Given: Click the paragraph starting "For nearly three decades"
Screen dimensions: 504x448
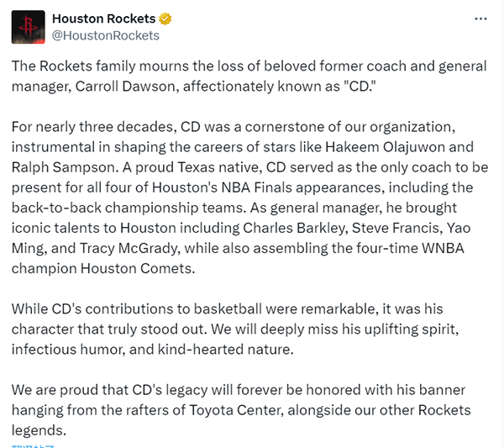Looking at the screenshot, I should click(249, 198).
